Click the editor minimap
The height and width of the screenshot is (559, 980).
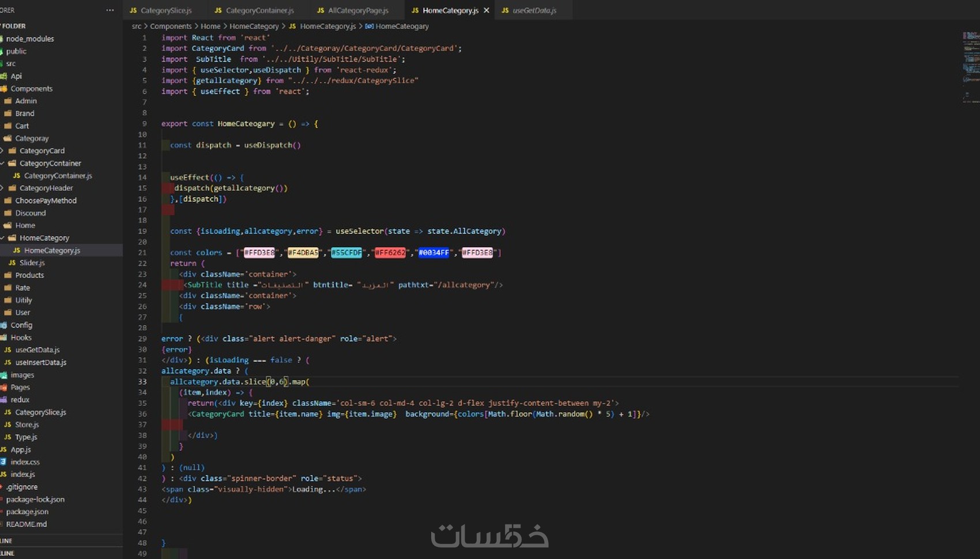click(x=971, y=66)
